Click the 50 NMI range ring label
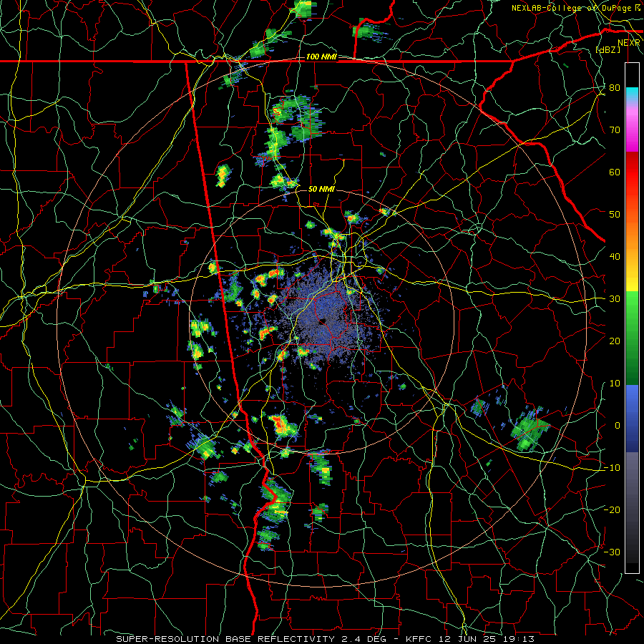The width and height of the screenshot is (644, 644). tap(321, 189)
